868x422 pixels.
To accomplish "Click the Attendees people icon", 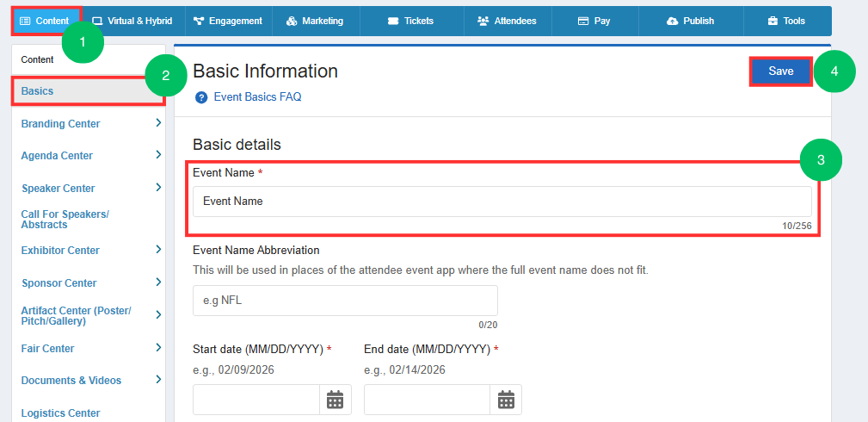I will pos(483,21).
